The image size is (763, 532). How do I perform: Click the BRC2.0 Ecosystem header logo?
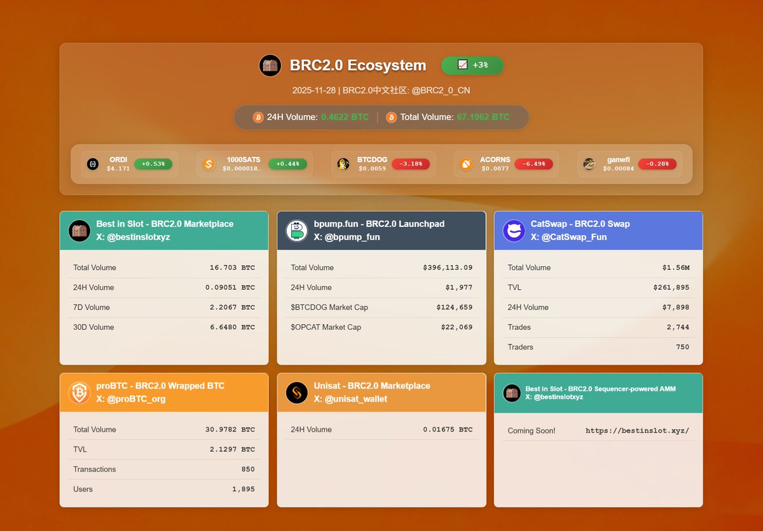tap(270, 65)
